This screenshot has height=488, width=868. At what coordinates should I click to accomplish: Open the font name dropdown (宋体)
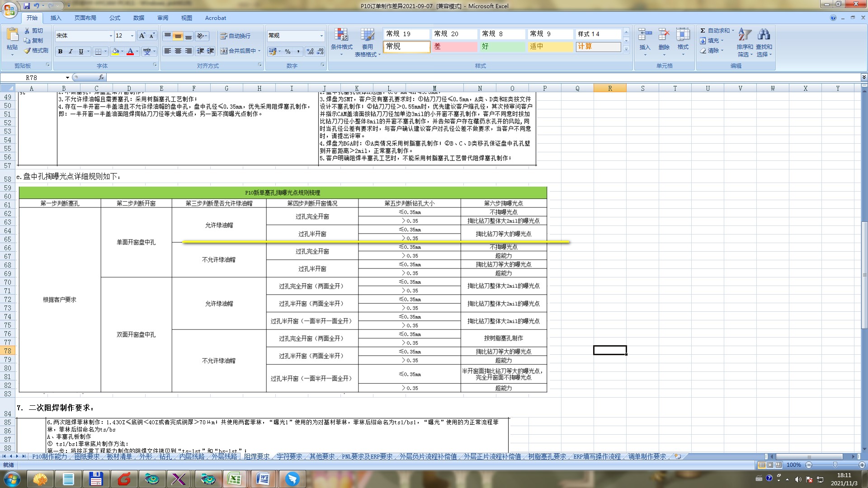tap(111, 36)
